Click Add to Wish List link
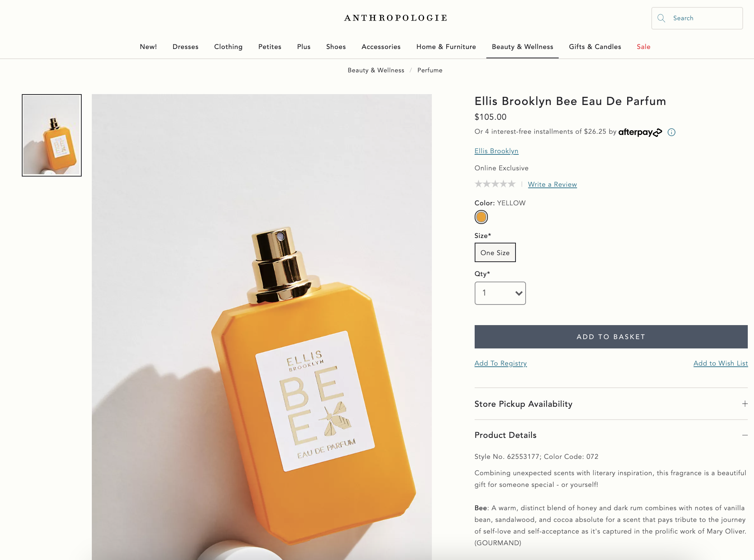 click(x=721, y=363)
